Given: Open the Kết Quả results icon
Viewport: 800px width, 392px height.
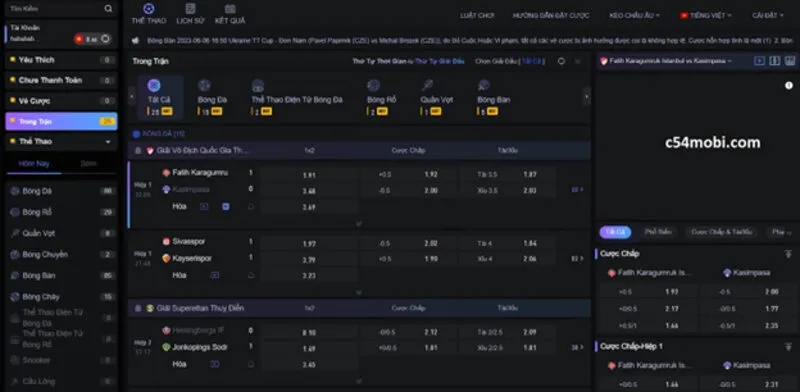Looking at the screenshot, I should [x=230, y=9].
